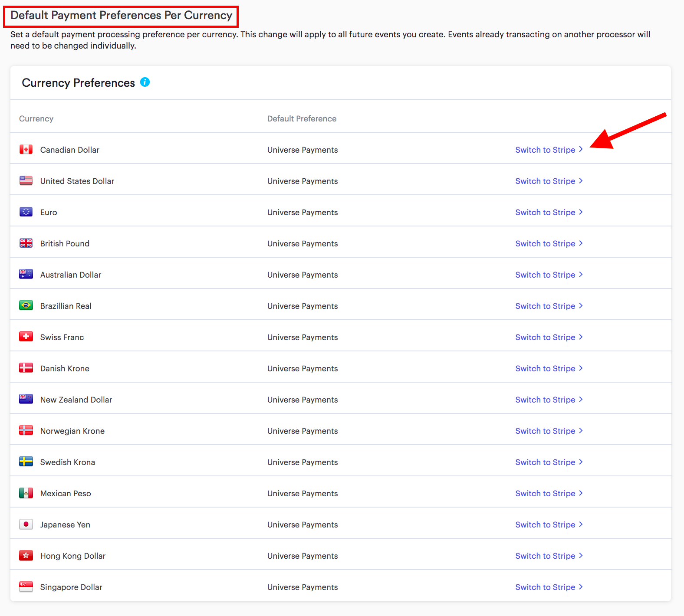Click the British Pound label
This screenshot has width=684, height=616.
(65, 243)
